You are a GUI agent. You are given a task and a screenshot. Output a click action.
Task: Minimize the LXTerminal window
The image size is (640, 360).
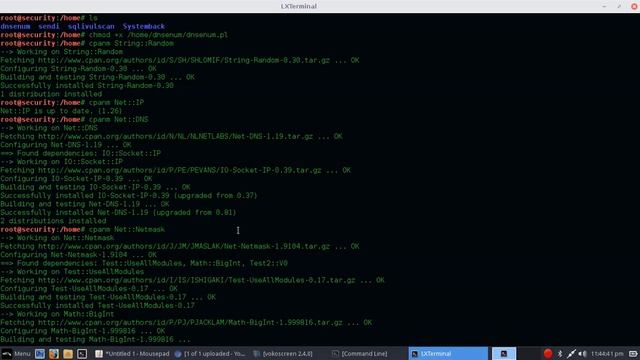click(604, 6)
